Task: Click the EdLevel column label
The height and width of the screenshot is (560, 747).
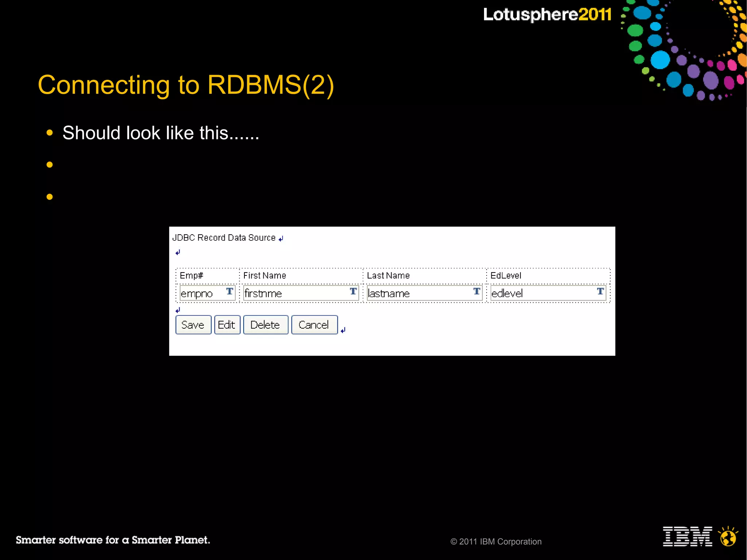Action: 506,275
